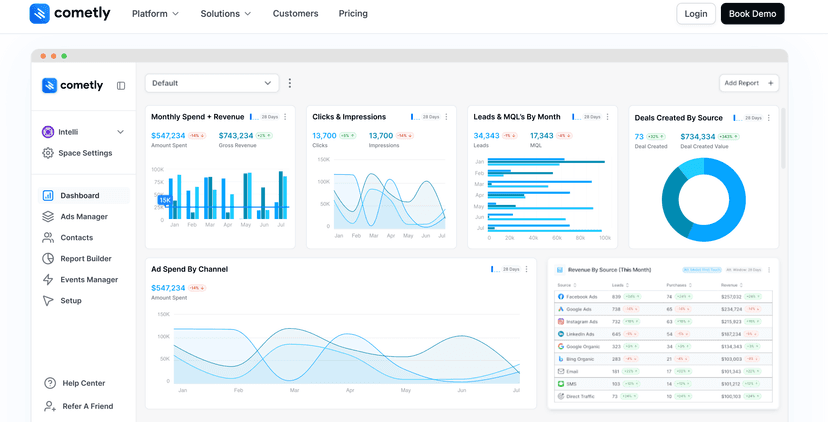The height and width of the screenshot is (422, 828).
Task: Click Refer A Friend in sidebar
Action: (87, 406)
